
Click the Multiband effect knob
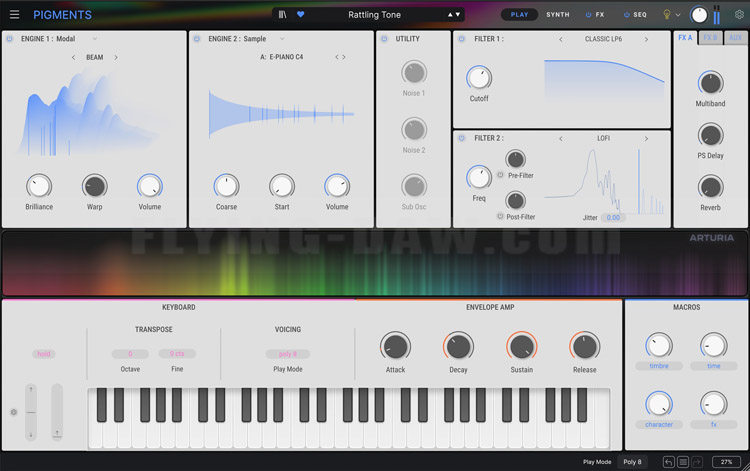pos(710,83)
